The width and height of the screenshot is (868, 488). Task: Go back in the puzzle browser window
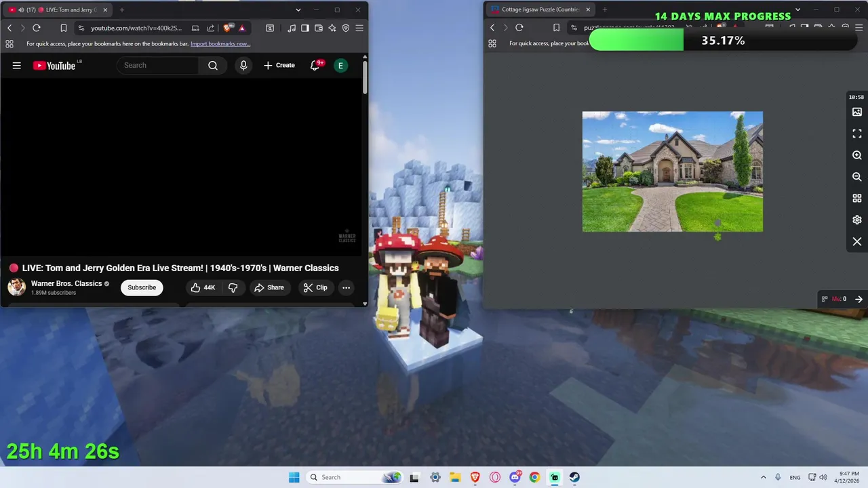click(x=493, y=28)
